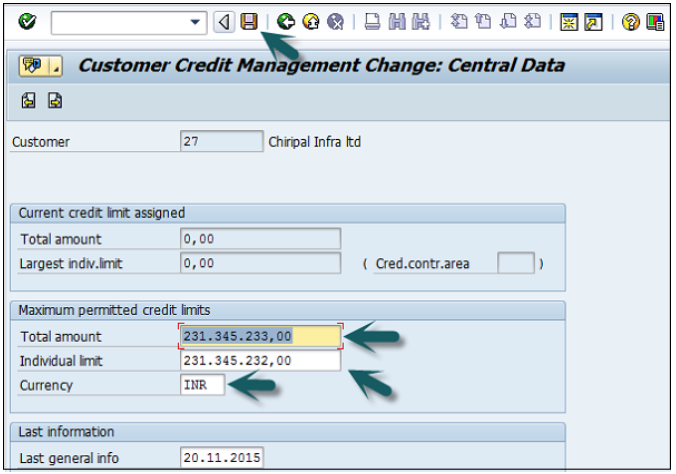Click the Customize Local Layout monitor icon
Screen dimensions: 676x474
[655, 21]
